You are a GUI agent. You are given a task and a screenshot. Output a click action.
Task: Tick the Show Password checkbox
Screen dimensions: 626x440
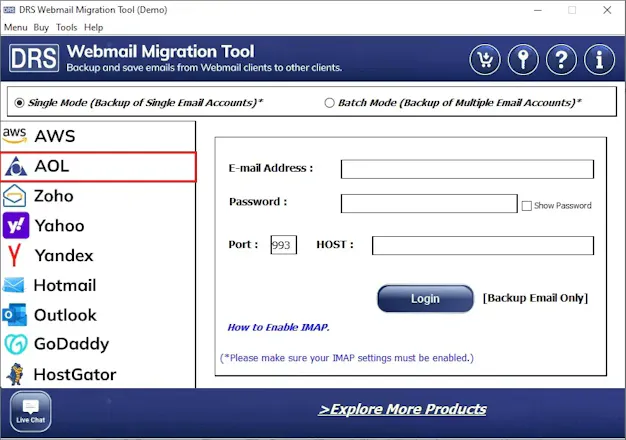click(x=527, y=206)
